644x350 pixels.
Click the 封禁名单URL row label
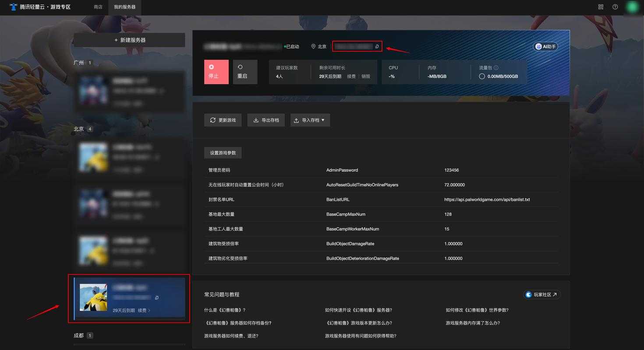pyautogui.click(x=221, y=199)
